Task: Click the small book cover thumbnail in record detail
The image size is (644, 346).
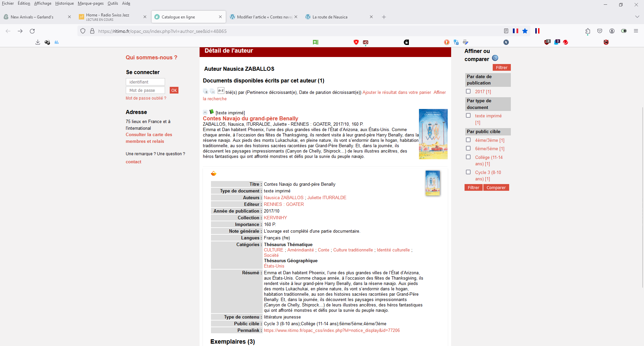Action: point(433,183)
